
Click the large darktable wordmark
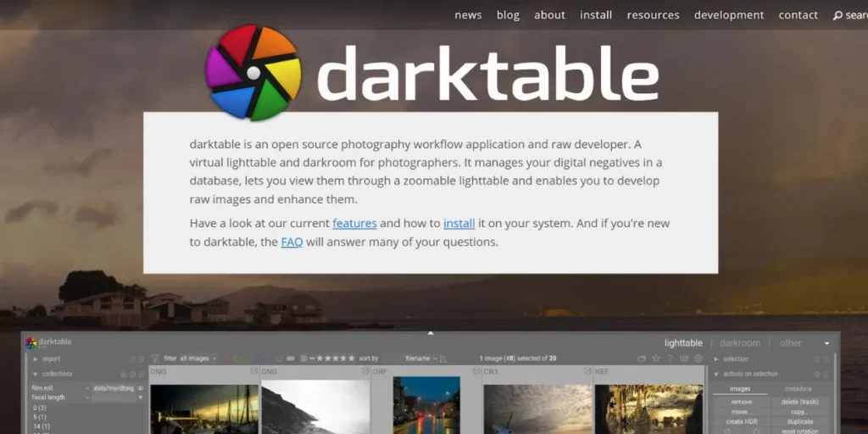coord(487,75)
